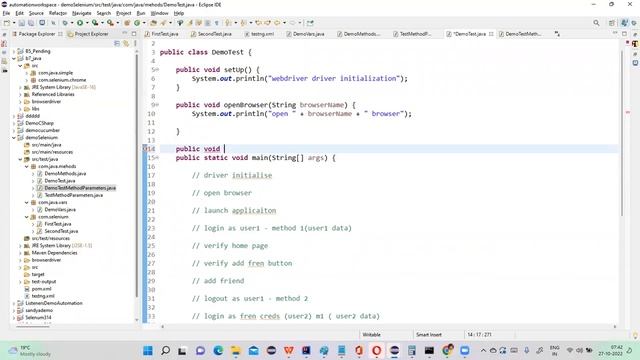The height and width of the screenshot is (360, 640).
Task: Open Microsoft Edge from taskbar
Action: 218,350
